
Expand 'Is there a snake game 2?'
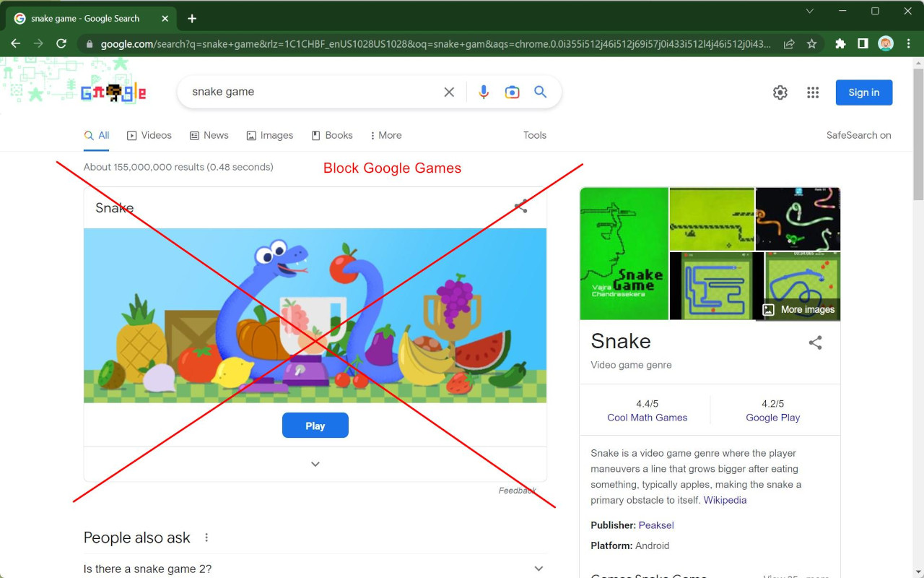pos(539,569)
